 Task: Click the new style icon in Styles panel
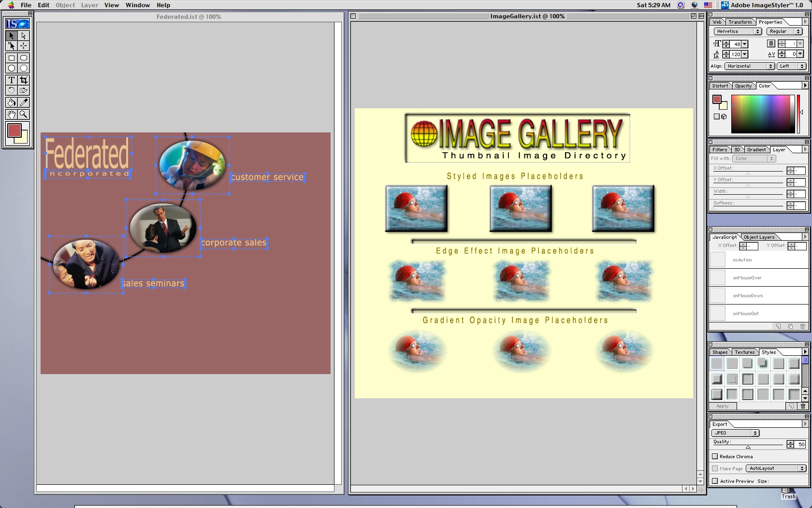tap(791, 406)
